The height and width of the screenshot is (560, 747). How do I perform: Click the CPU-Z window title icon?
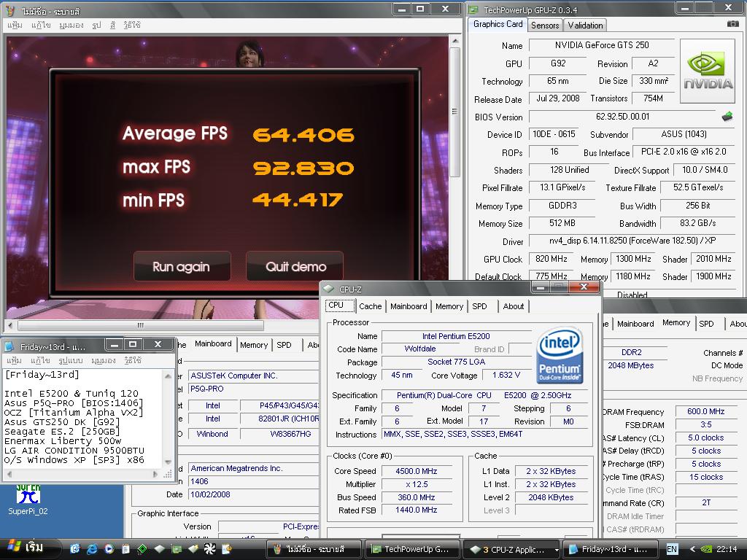pos(329,289)
